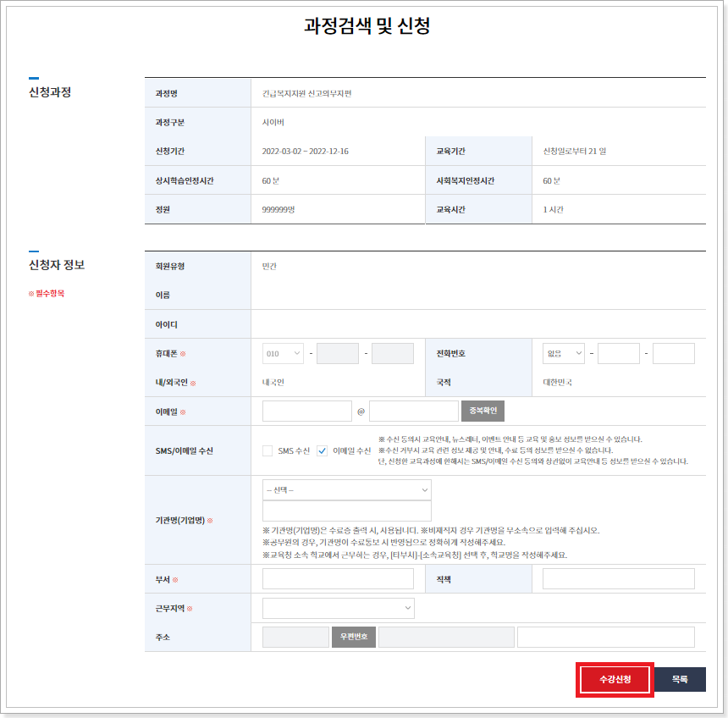
Task: Click the 우편번호 postal code lookup button
Action: (353, 636)
